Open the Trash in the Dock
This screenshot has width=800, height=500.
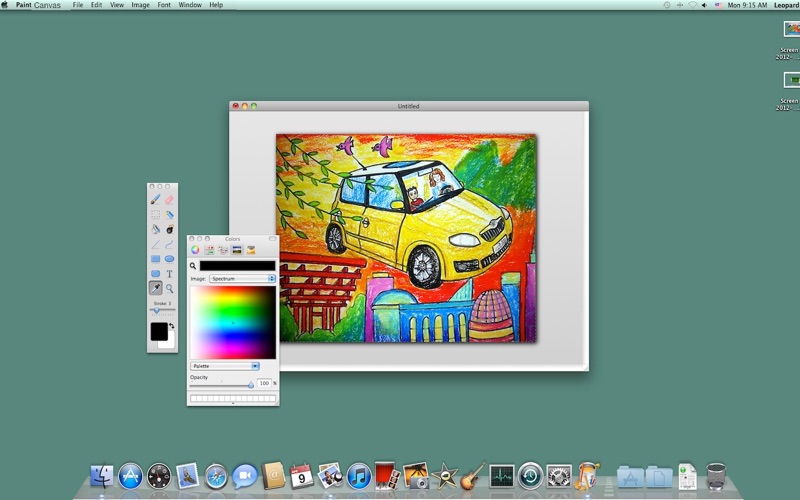[x=716, y=476]
